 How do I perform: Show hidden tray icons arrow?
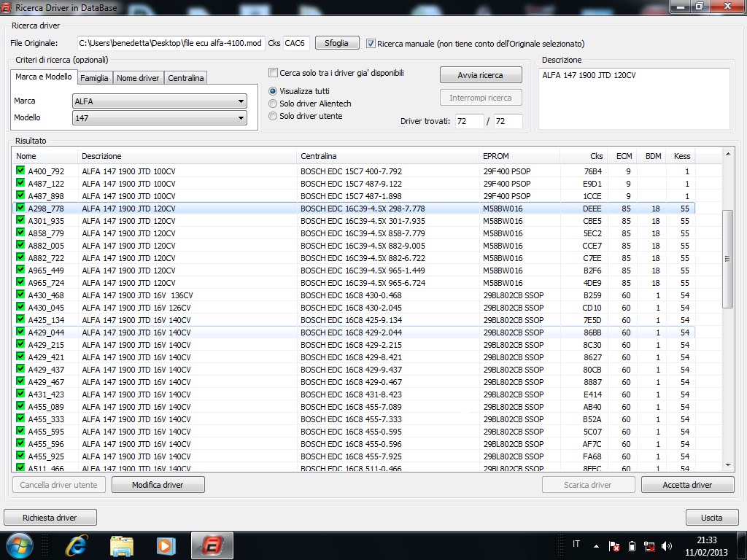(596, 545)
